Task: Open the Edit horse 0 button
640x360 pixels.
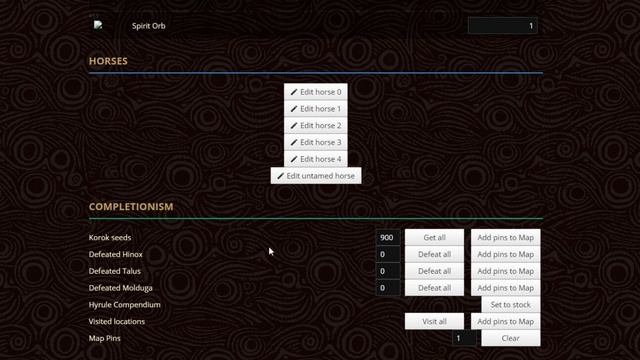Action: [x=316, y=92]
